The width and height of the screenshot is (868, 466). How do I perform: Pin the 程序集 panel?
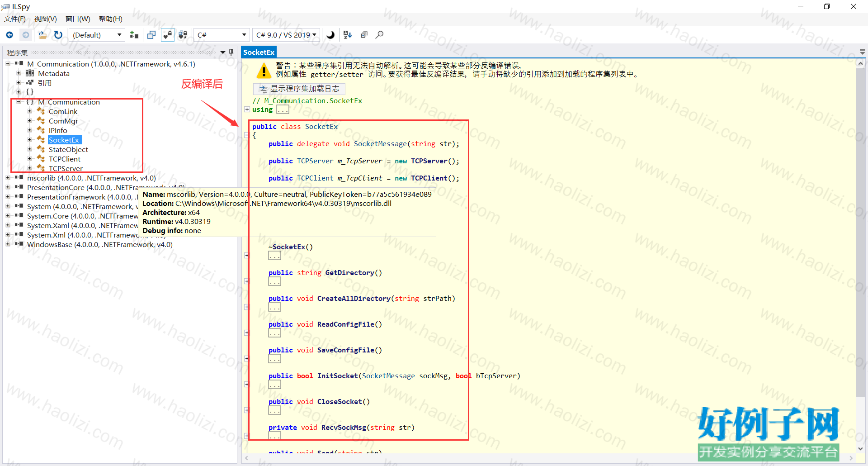pyautogui.click(x=231, y=52)
